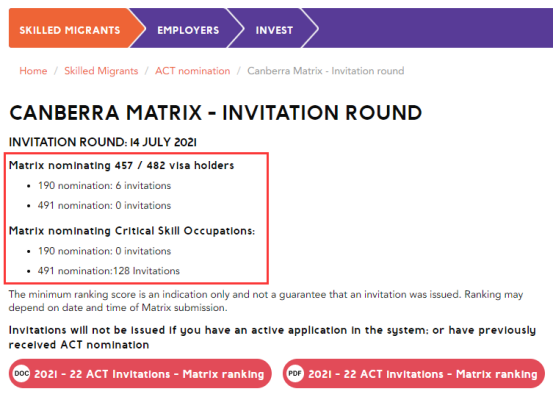The width and height of the screenshot is (554, 397).
Task: Go to Home breadcrumb link
Action: click(33, 71)
